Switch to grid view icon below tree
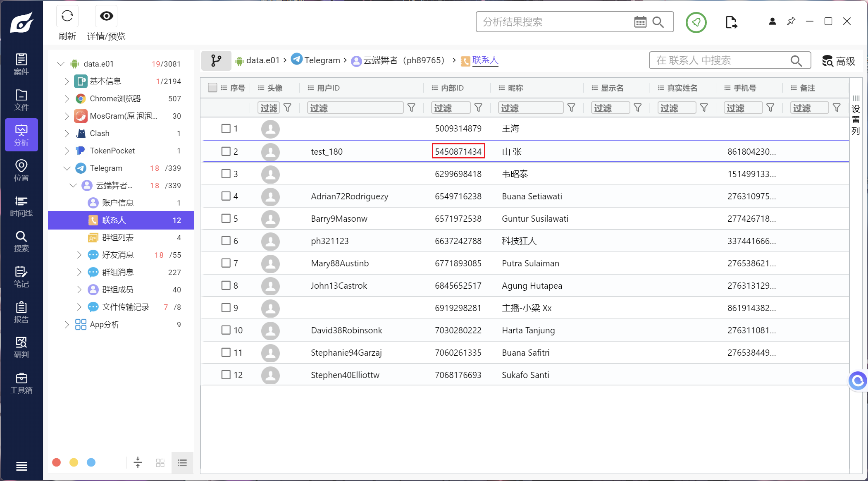The width and height of the screenshot is (868, 481). pyautogui.click(x=160, y=463)
